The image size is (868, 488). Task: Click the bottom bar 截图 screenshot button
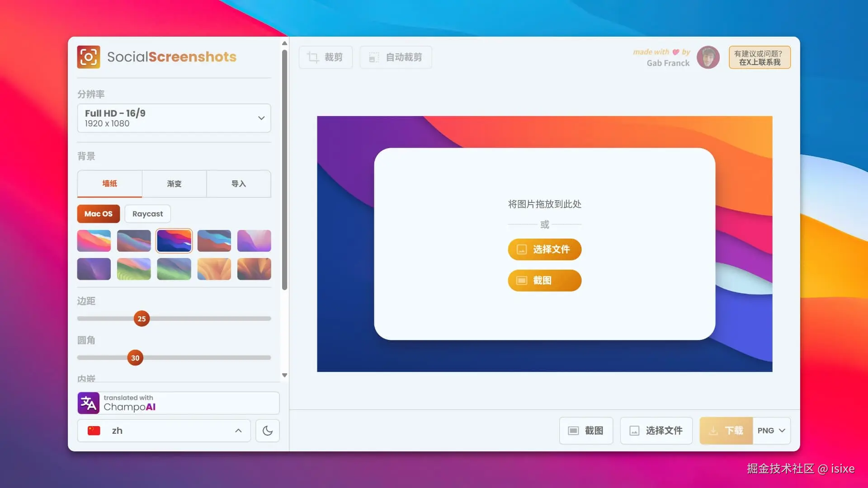click(x=586, y=431)
